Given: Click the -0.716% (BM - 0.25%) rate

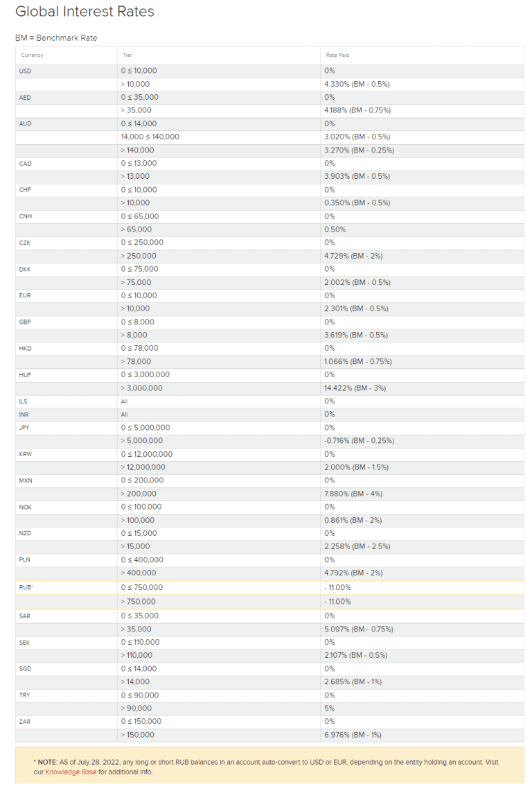Looking at the screenshot, I should coord(359,440).
